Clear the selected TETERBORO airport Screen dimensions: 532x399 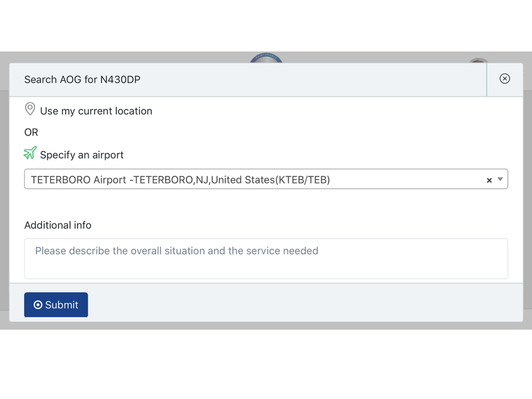[489, 180]
